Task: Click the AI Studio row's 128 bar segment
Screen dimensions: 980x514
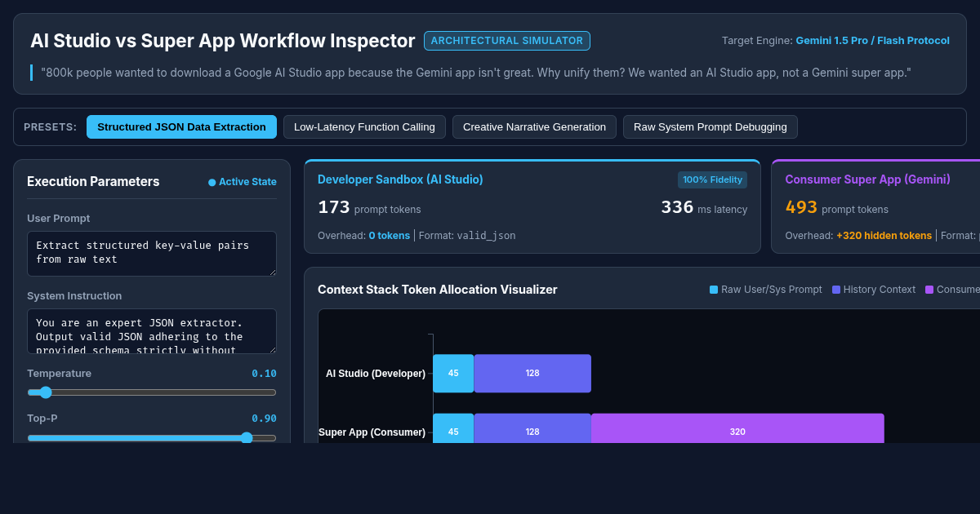Action: click(532, 373)
